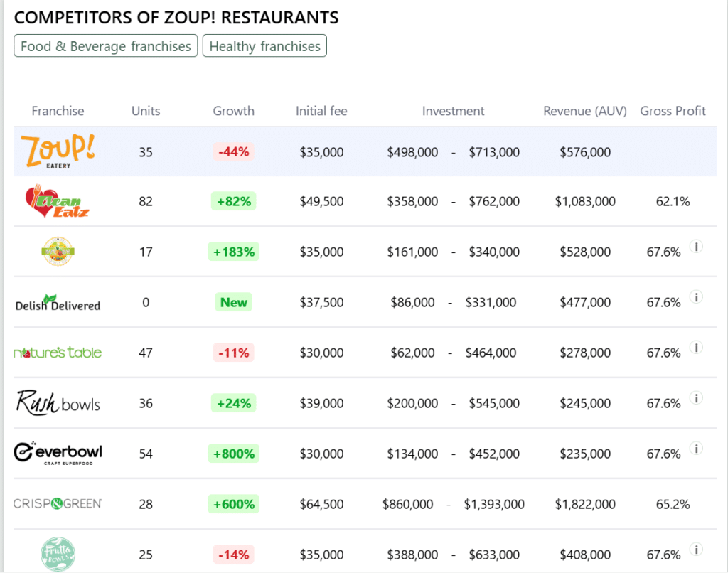Select the $498,000 investment minimum

412,152
